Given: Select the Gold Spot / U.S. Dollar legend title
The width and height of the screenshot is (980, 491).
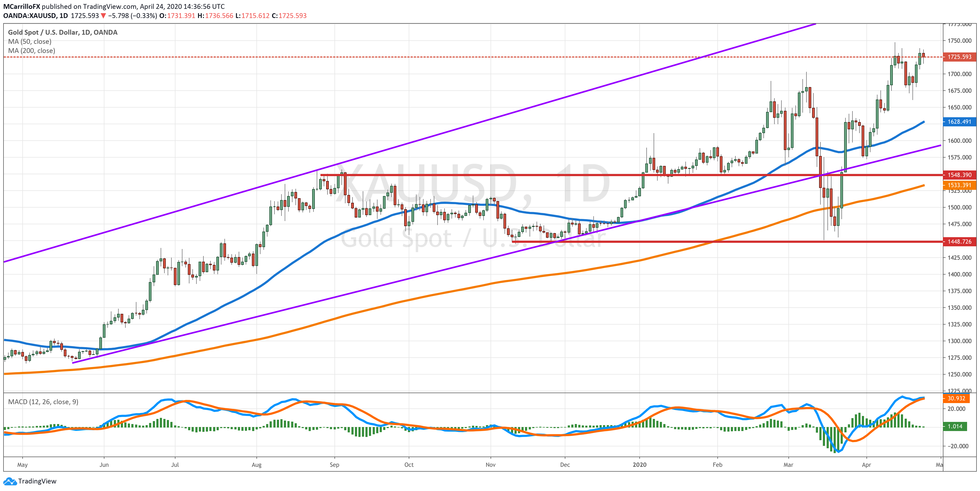Looking at the screenshot, I should pyautogui.click(x=63, y=32).
